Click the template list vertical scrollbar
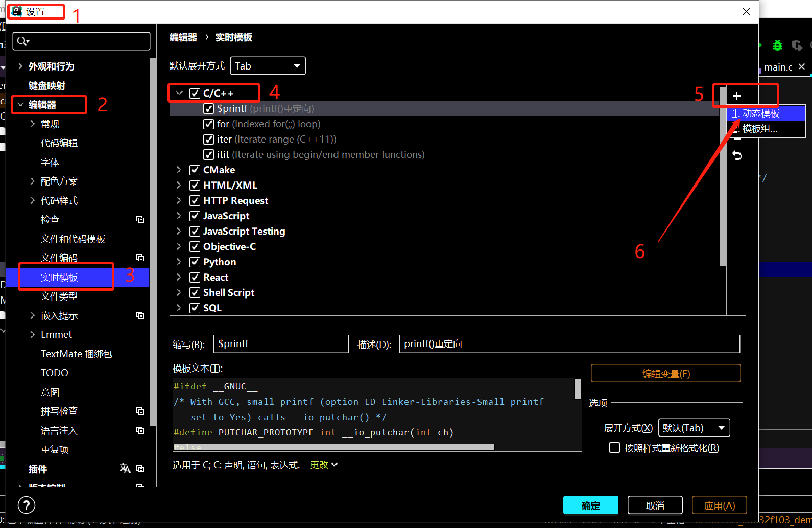Screen dimensions: 812x528 click(x=722, y=176)
